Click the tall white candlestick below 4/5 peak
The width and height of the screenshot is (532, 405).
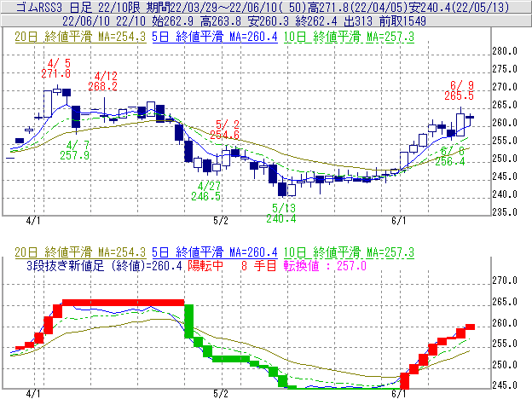pos(48,104)
